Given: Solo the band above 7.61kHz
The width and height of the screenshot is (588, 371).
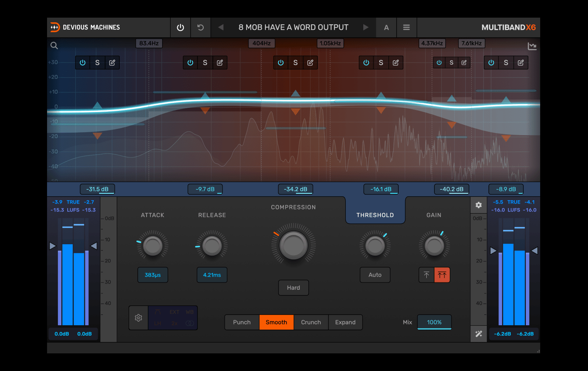Looking at the screenshot, I should [506, 63].
